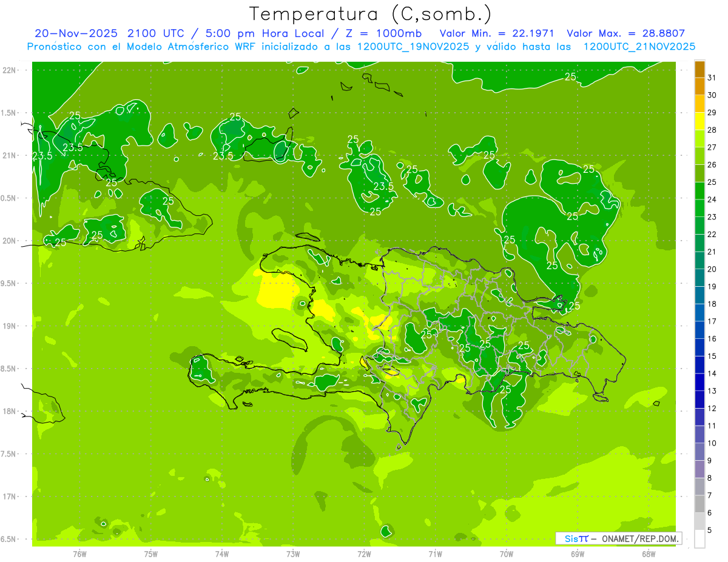Image resolution: width=728 pixels, height=562 pixels.
Task: Click the color scale label "28"
Action: [x=712, y=130]
